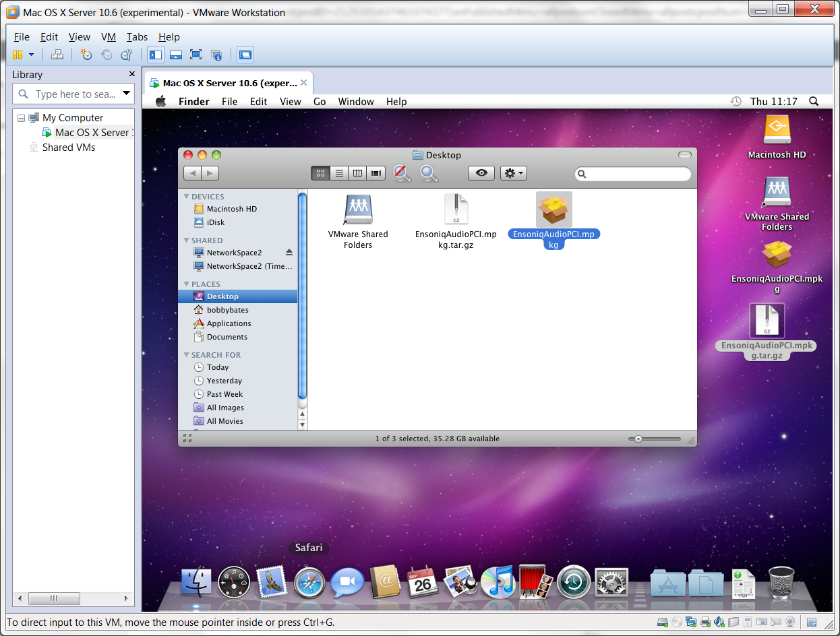Close the Mac OS X Server tab
This screenshot has width=840, height=636.
303,83
